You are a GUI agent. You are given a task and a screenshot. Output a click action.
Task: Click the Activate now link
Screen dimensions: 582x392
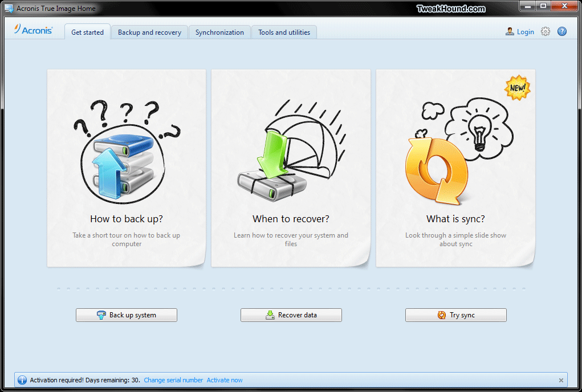pyautogui.click(x=225, y=380)
